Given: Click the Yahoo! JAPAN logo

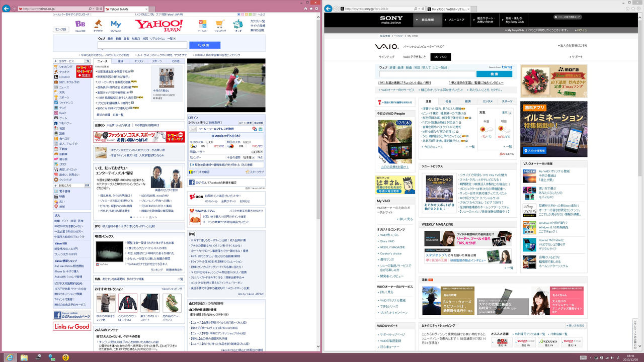Looking at the screenshot, I should point(159,25).
